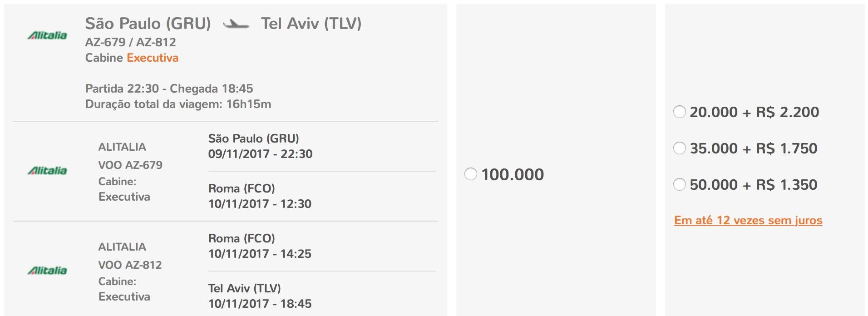This screenshot has height=316, width=868.
Task: Choose the 20.000 + R$ 2.200 option
Action: click(x=680, y=112)
